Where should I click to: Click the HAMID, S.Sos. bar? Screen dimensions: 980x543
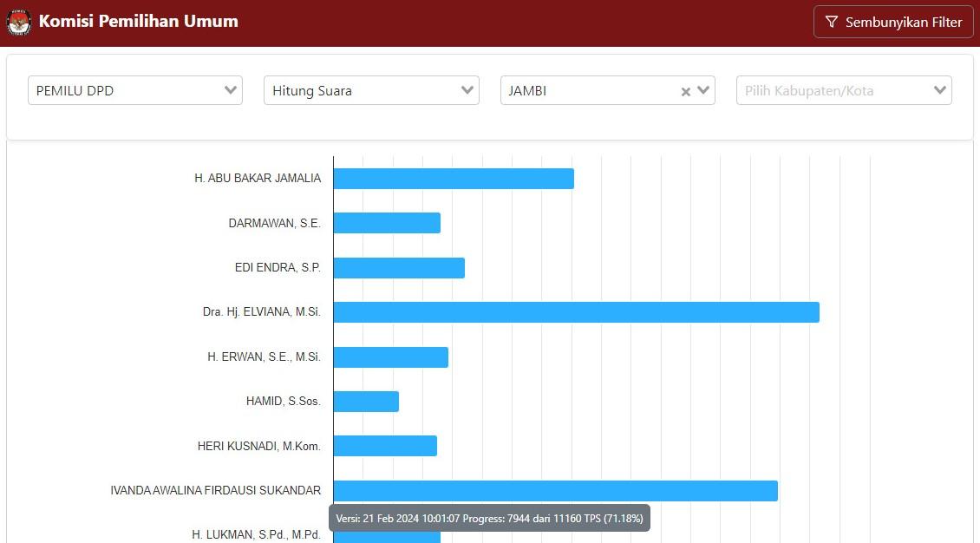(366, 402)
